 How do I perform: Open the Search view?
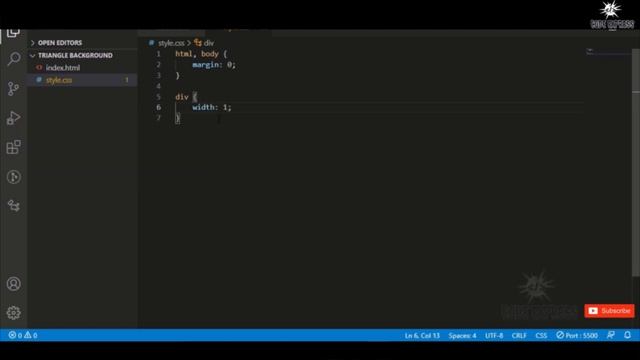tap(13, 59)
